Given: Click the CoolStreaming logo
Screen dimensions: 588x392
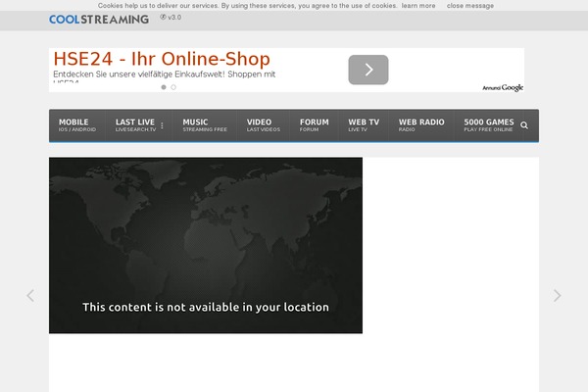Looking at the screenshot, I should (x=99, y=19).
